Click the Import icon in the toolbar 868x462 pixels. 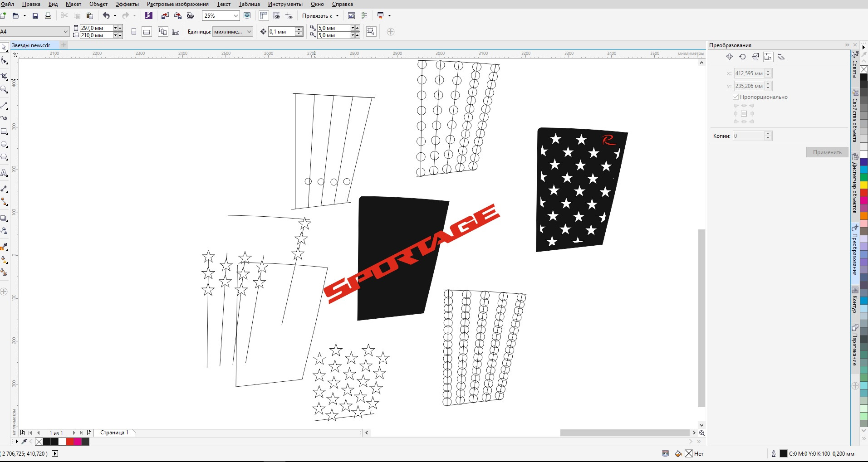(165, 16)
